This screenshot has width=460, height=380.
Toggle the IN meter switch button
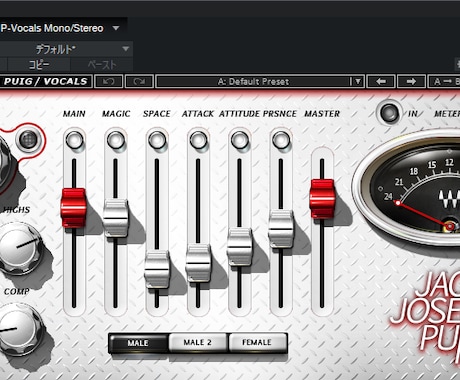[389, 113]
